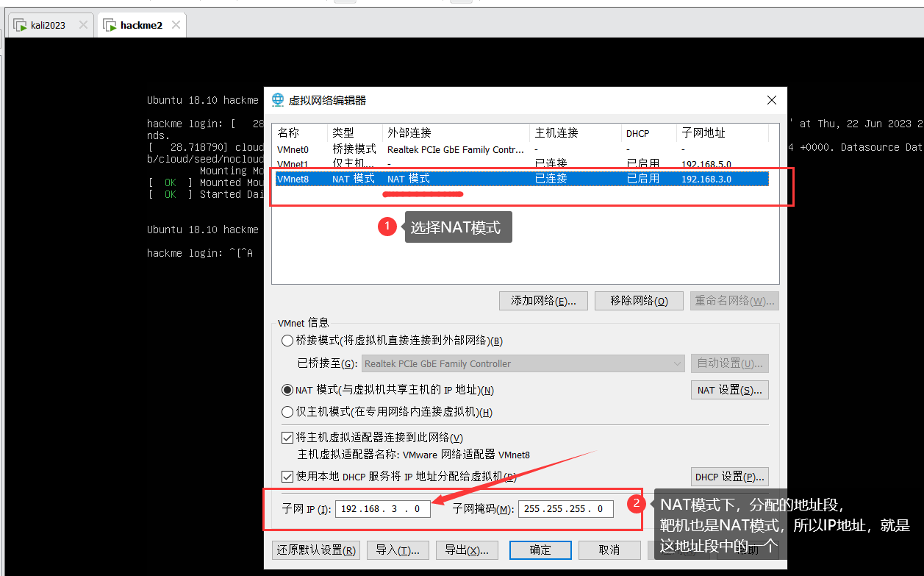This screenshot has height=576, width=924.
Task: Click the 外部连接 column header
Action: click(456, 133)
